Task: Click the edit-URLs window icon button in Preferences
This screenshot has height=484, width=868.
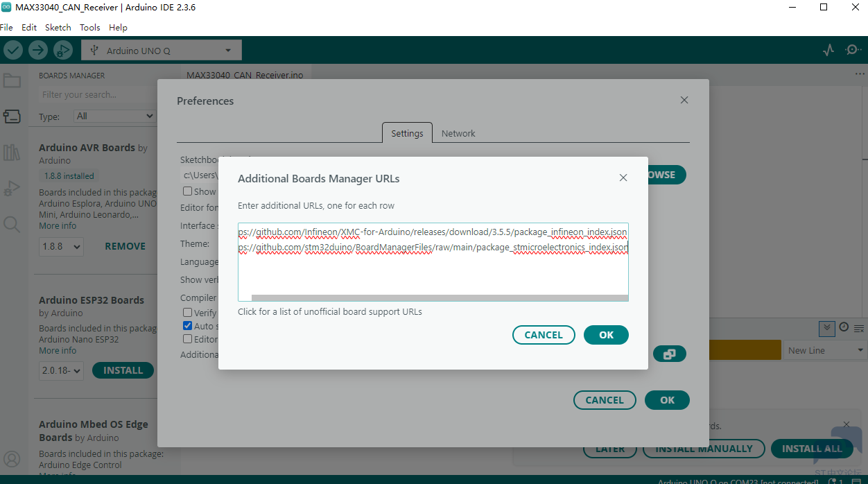Action: point(669,354)
